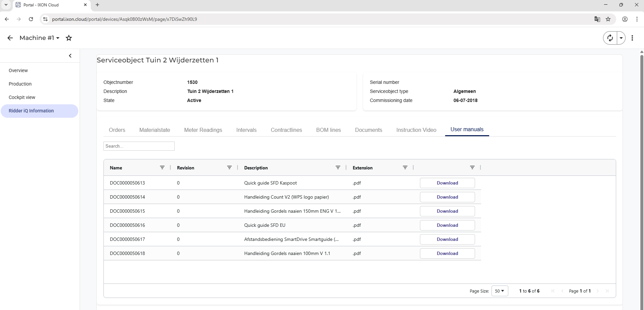Viewport: 644px width, 310px height.
Task: Select Cockpit view in the sidebar
Action: (22, 97)
